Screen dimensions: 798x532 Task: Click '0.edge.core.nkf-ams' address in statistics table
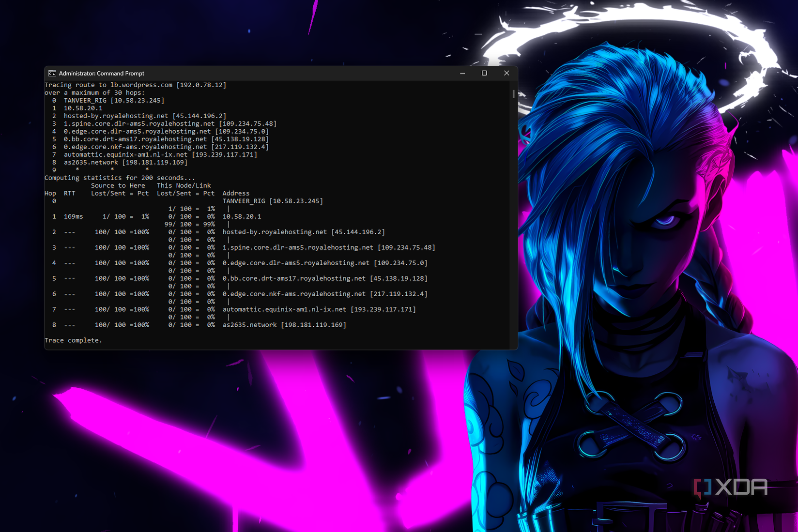point(325,294)
